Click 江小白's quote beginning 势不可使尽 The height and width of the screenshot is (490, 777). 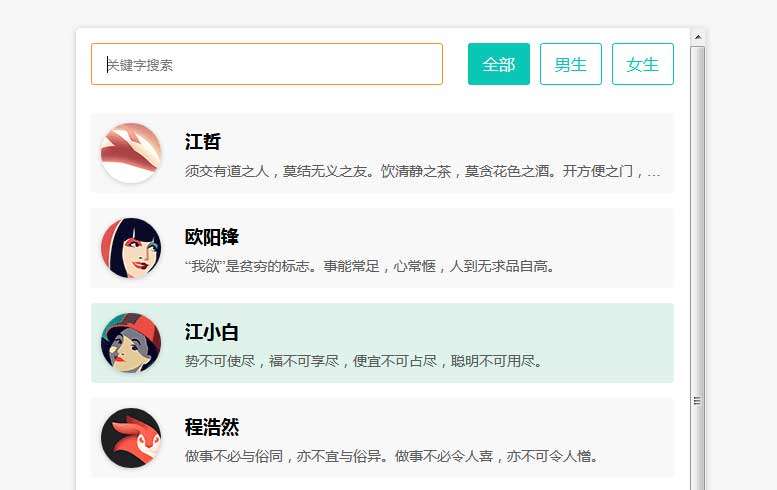pyautogui.click(x=364, y=361)
